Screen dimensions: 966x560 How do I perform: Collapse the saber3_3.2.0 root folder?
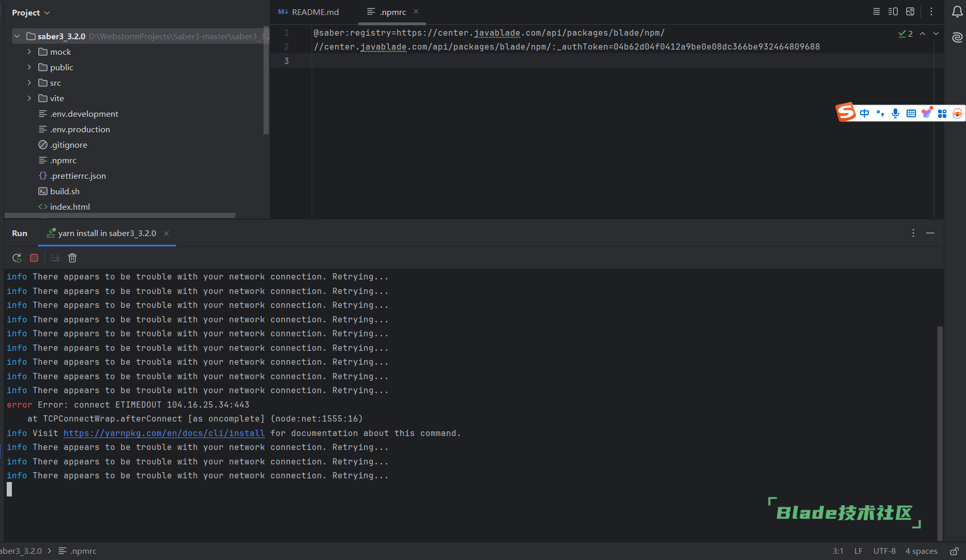click(x=17, y=36)
